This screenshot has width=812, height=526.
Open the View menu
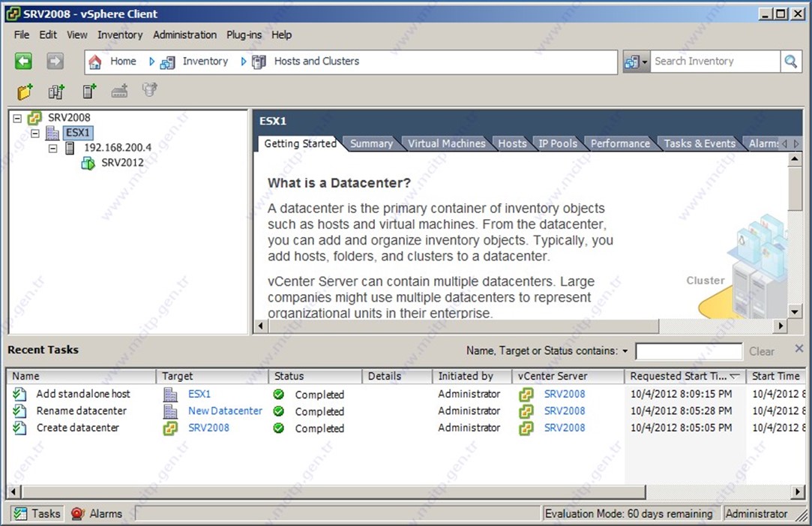77,35
